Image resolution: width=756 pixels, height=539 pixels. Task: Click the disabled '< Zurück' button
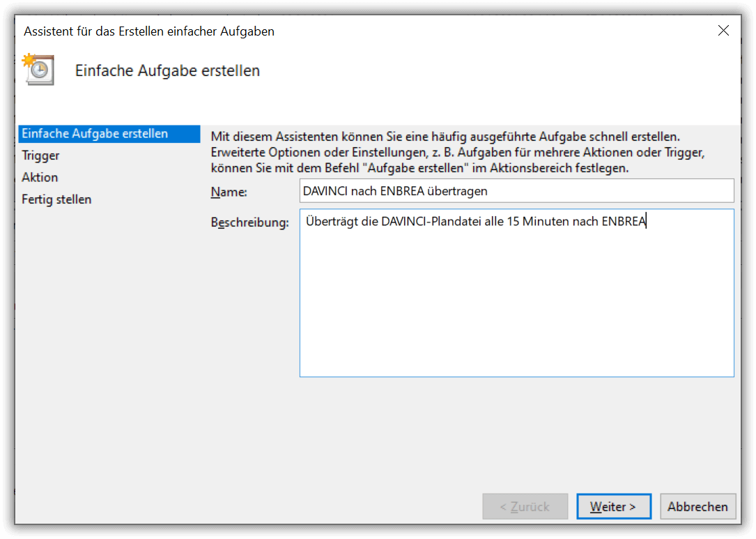point(525,506)
